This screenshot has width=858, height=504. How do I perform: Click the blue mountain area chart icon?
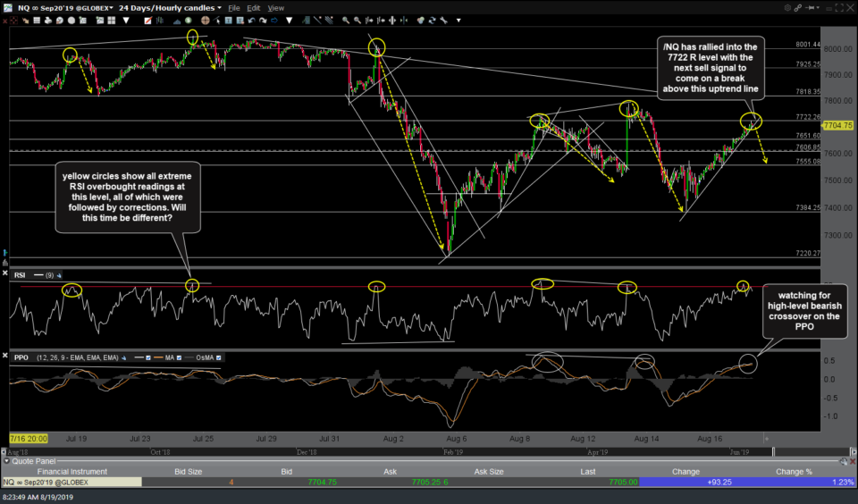coord(177,21)
